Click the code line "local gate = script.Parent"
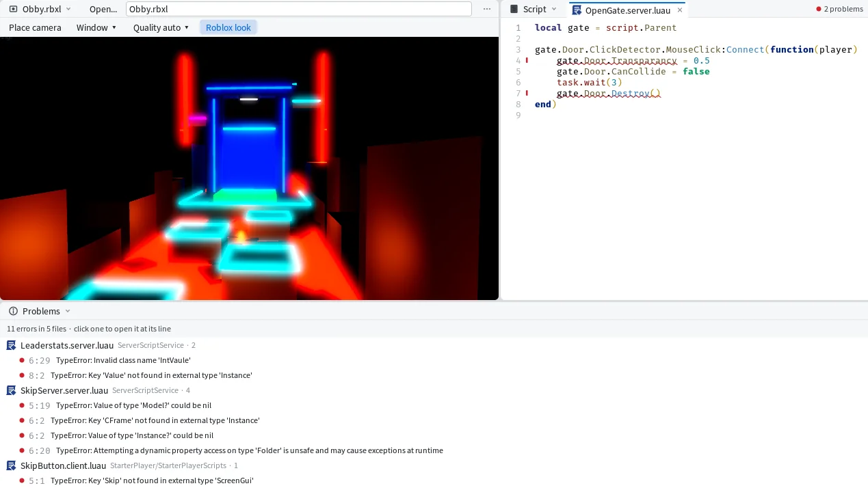This screenshot has height=488, width=868. point(605,27)
